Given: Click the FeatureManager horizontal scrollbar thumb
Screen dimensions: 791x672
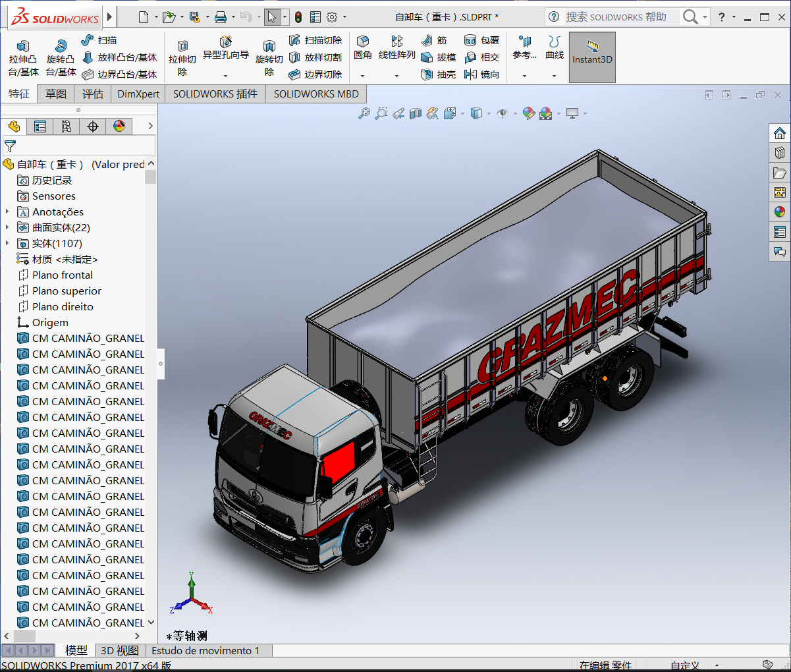Looking at the screenshot, I should click(x=24, y=636).
